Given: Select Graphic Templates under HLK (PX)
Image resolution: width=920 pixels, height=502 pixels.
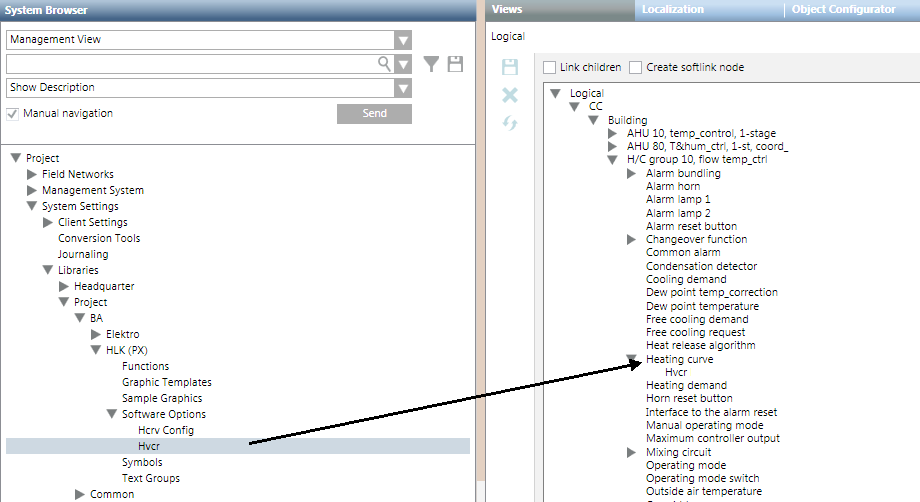Looking at the screenshot, I should (x=167, y=382).
